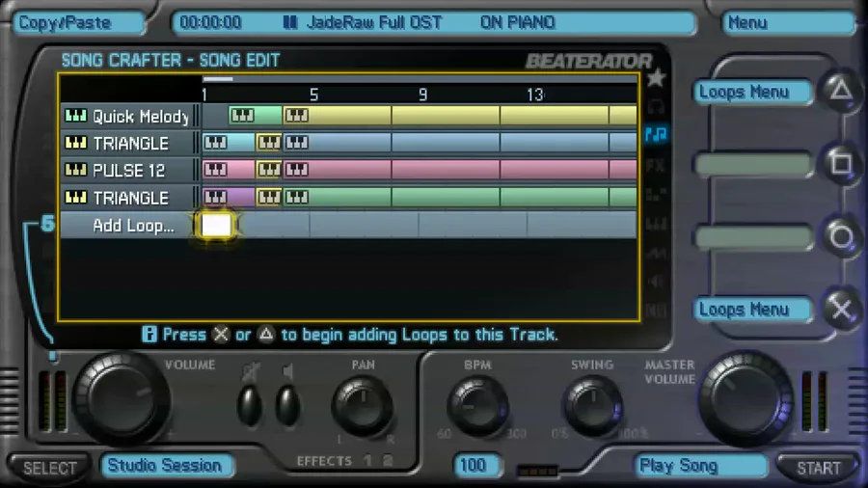The width and height of the screenshot is (868, 488).
Task: Select the small yellow loop in green TRIANGLE track
Action: click(x=268, y=197)
